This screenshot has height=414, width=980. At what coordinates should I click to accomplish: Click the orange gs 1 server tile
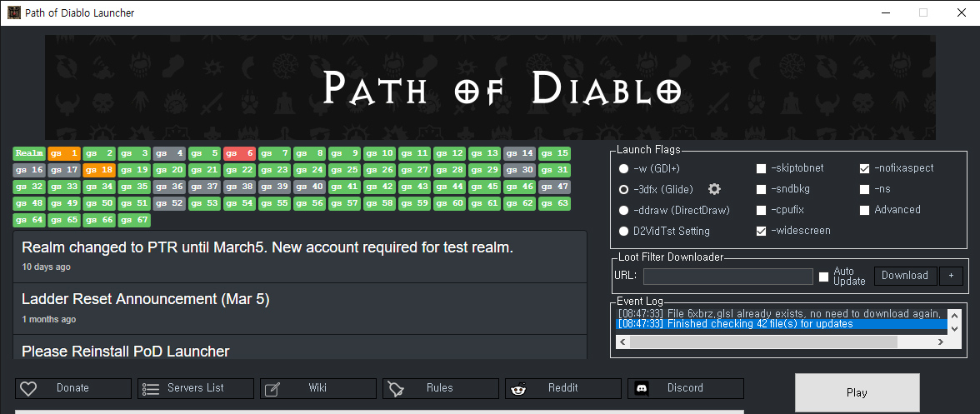point(64,153)
